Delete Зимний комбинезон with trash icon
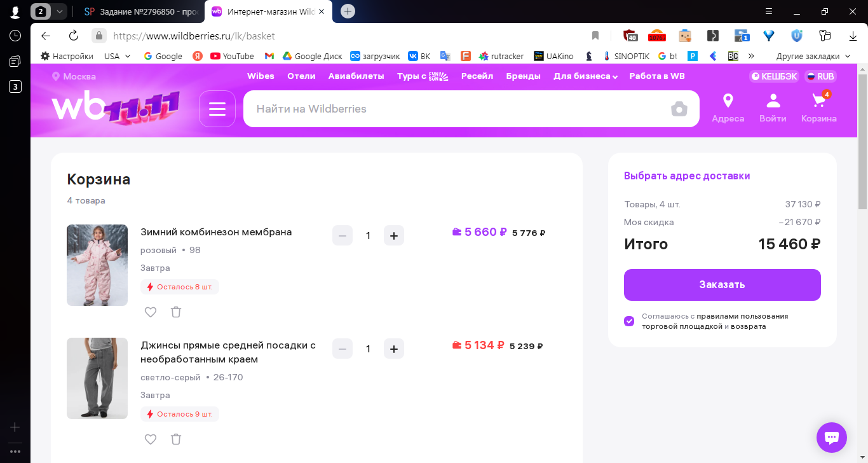The image size is (868, 463). pyautogui.click(x=176, y=312)
